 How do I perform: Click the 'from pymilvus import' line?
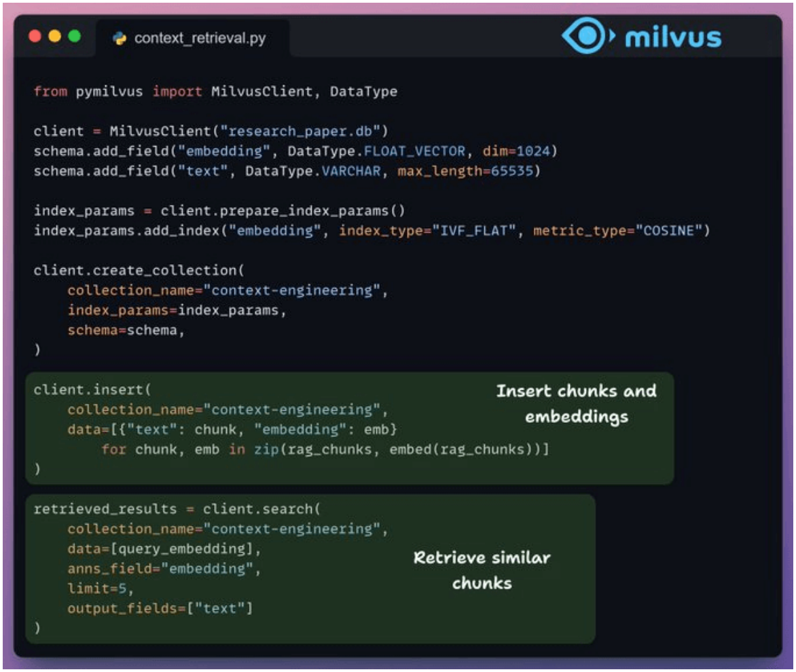pos(216,91)
